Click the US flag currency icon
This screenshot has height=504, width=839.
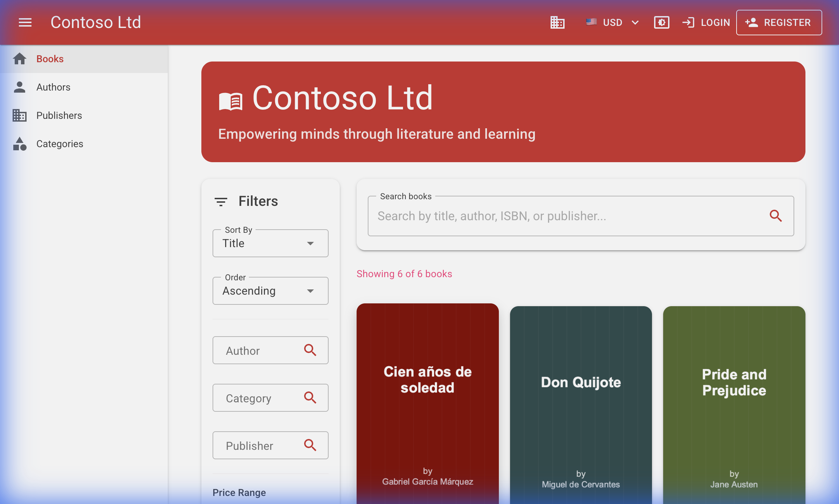tap(591, 22)
